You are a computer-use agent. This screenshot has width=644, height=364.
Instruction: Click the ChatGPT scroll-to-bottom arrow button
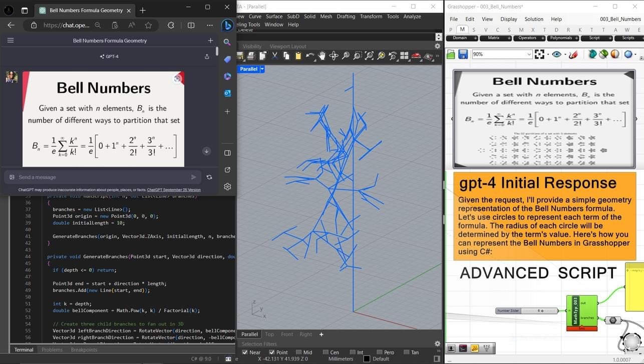point(206,151)
